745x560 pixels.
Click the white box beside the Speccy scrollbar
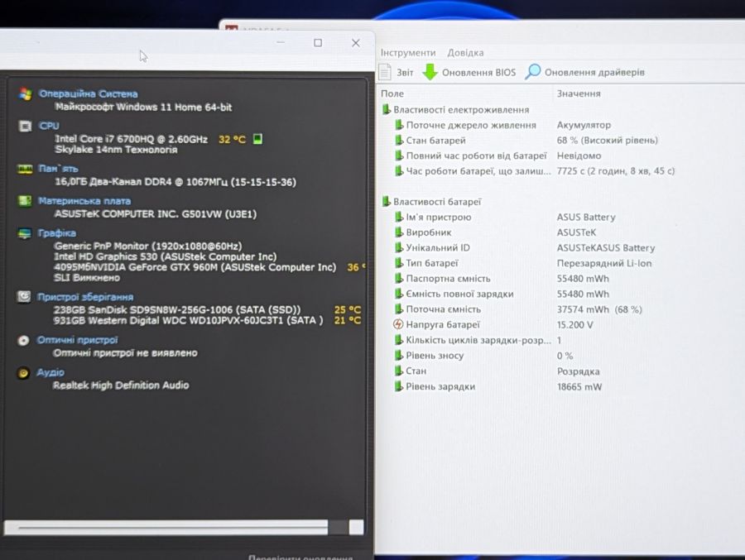point(356,527)
